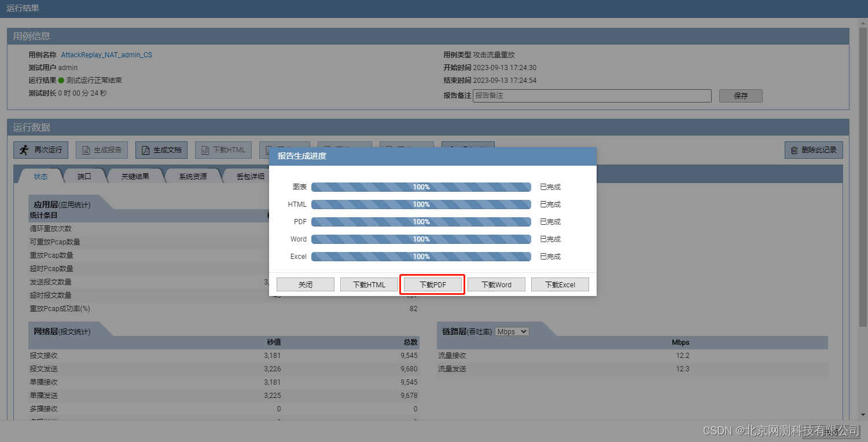
Task: Click the Excel progress bar
Action: 421,257
